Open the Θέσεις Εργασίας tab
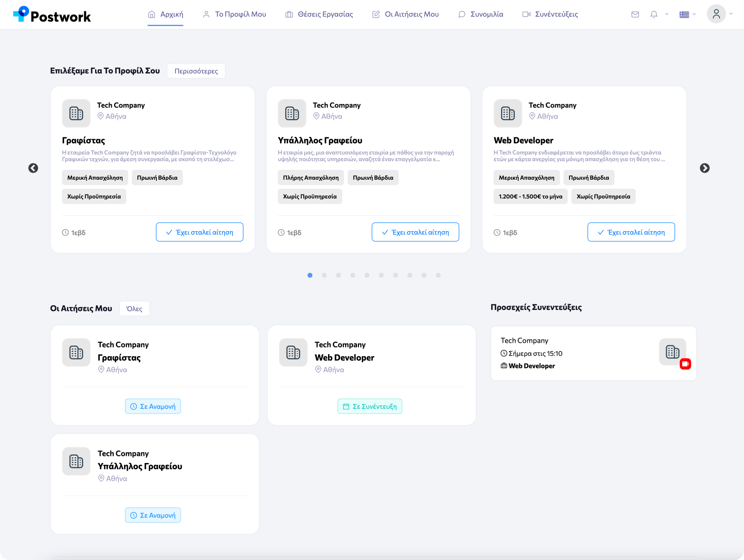This screenshot has height=560, width=744. click(x=319, y=15)
